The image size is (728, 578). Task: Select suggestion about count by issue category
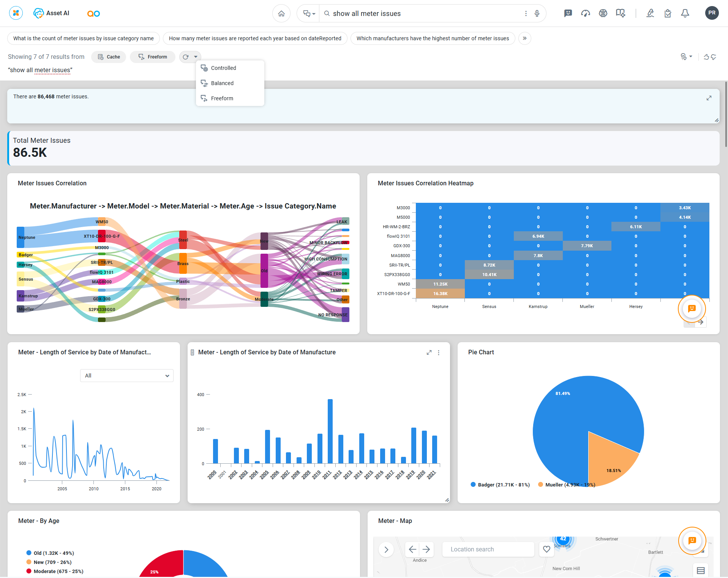[x=84, y=38]
